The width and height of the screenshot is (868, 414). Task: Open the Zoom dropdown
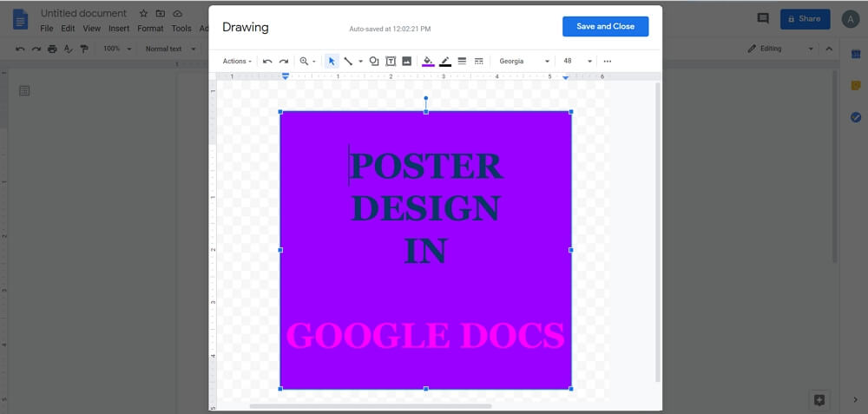(x=307, y=62)
